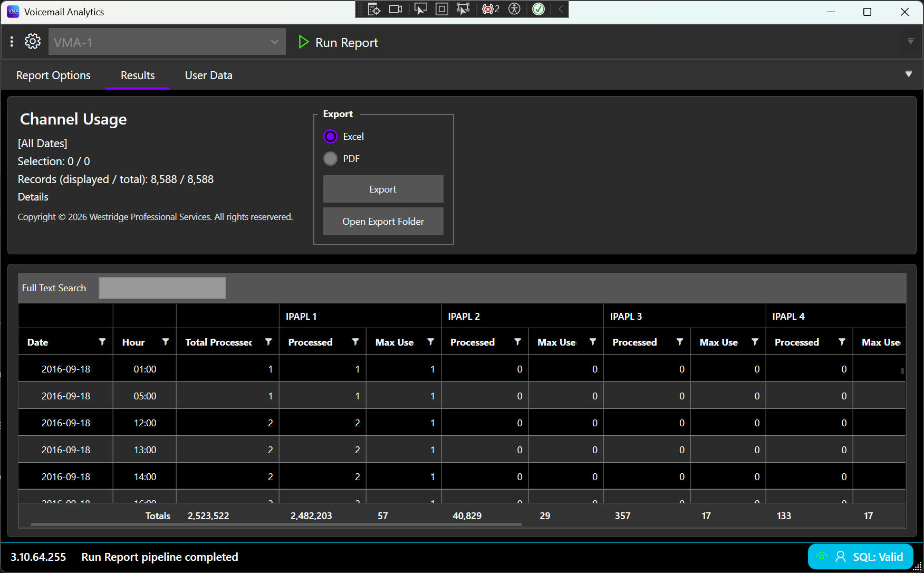Click the Totals value 2,523,522

(208, 515)
